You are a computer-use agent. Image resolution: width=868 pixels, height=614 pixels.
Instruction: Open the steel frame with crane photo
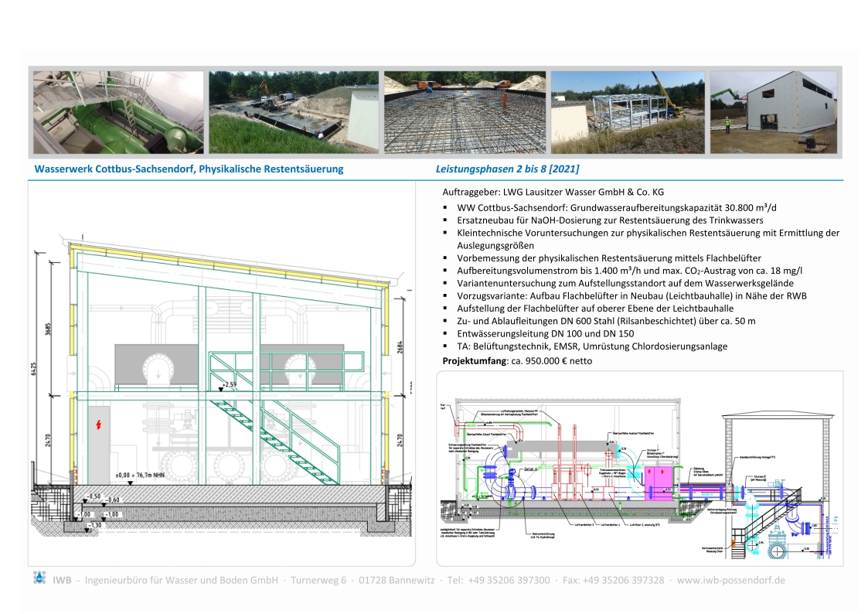pyautogui.click(x=628, y=113)
